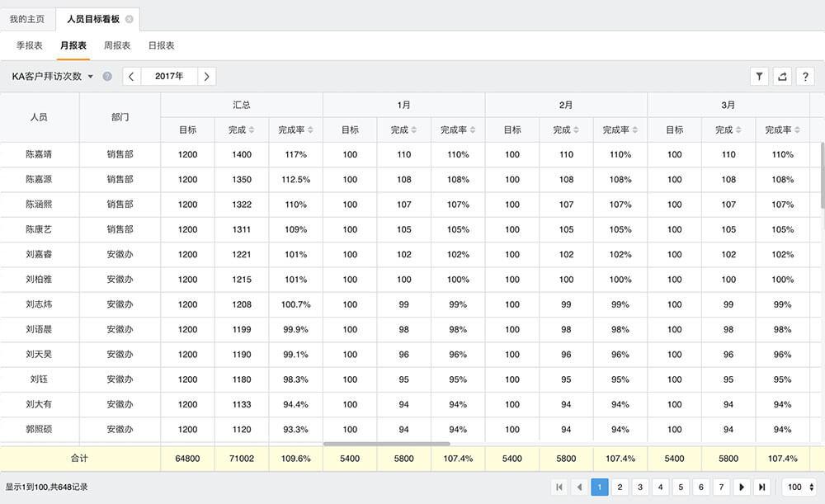This screenshot has width=825, height=504.
Task: Click the export/share icon
Action: coord(782,76)
